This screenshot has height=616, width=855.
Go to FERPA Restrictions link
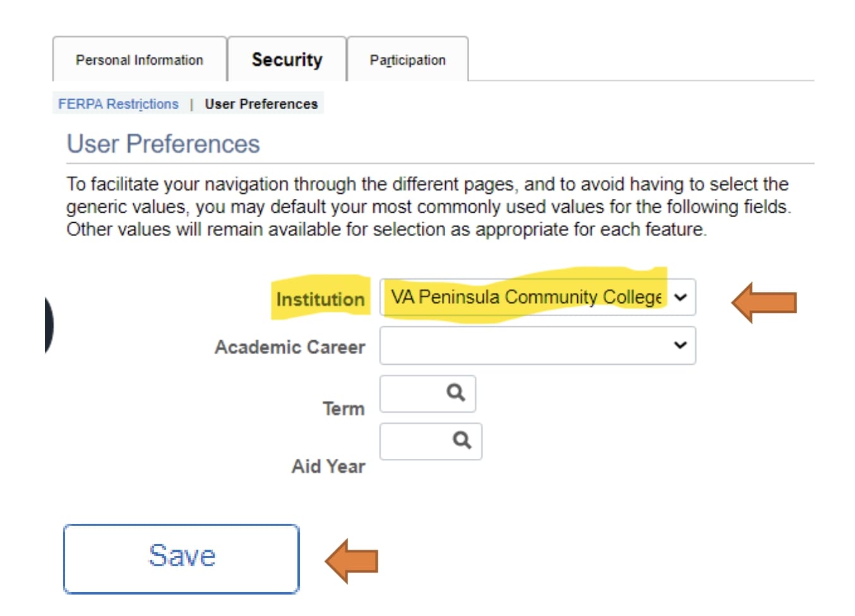tap(118, 104)
